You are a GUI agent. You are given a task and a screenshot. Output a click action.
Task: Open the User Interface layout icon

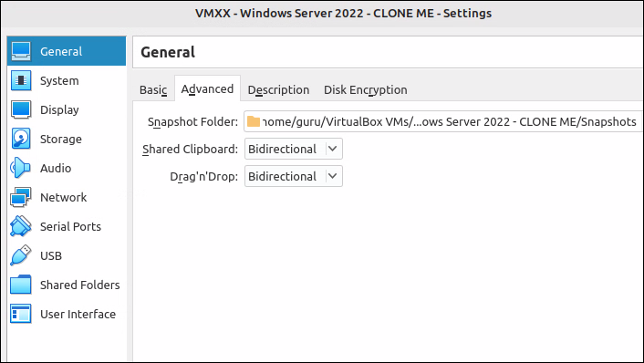[x=21, y=314]
